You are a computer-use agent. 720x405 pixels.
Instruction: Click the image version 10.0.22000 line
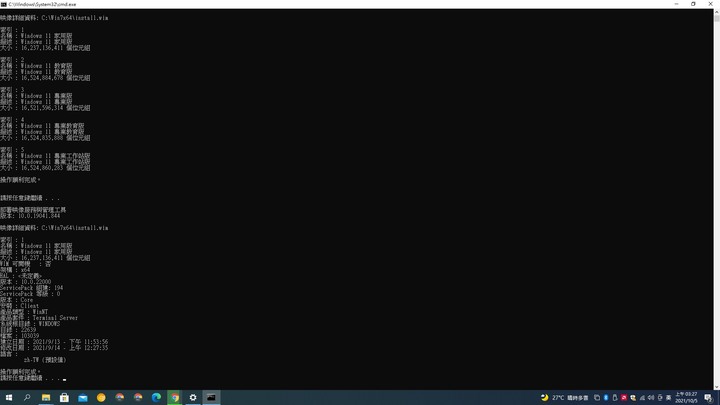26,282
